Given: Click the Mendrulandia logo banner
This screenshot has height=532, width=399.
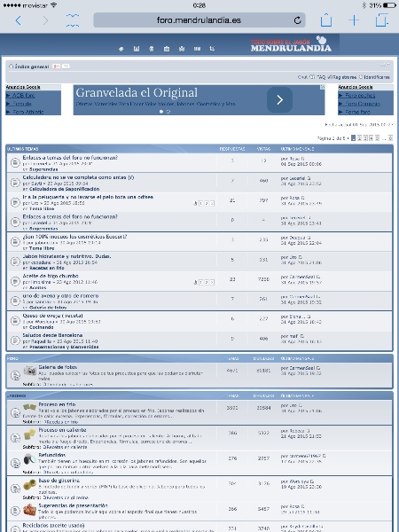Looking at the screenshot, I should [291, 44].
